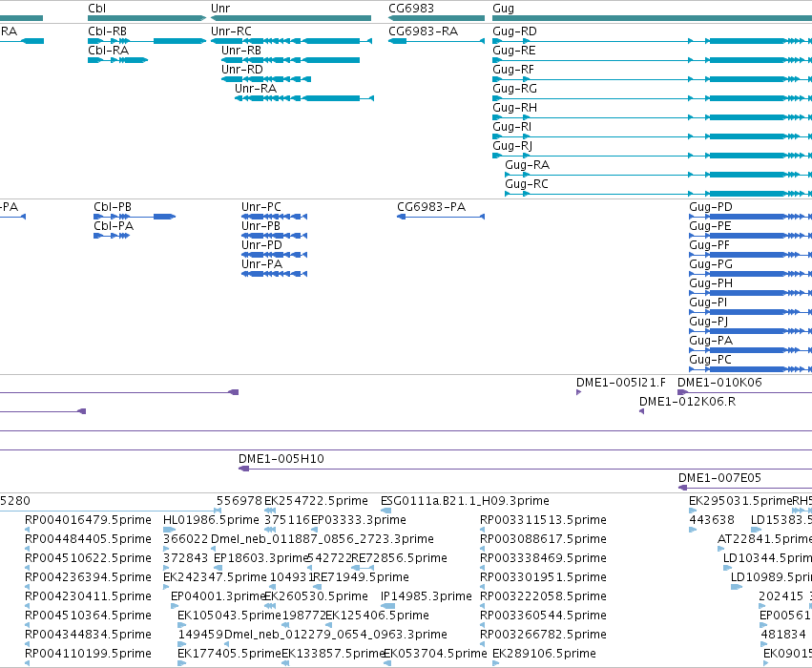Select the Gug-PD protein label

(711, 207)
